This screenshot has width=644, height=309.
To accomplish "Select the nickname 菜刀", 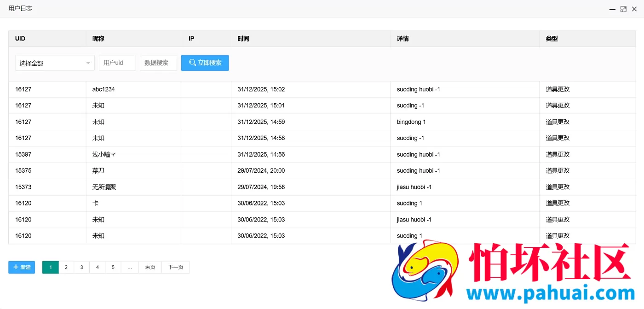I will point(98,170).
